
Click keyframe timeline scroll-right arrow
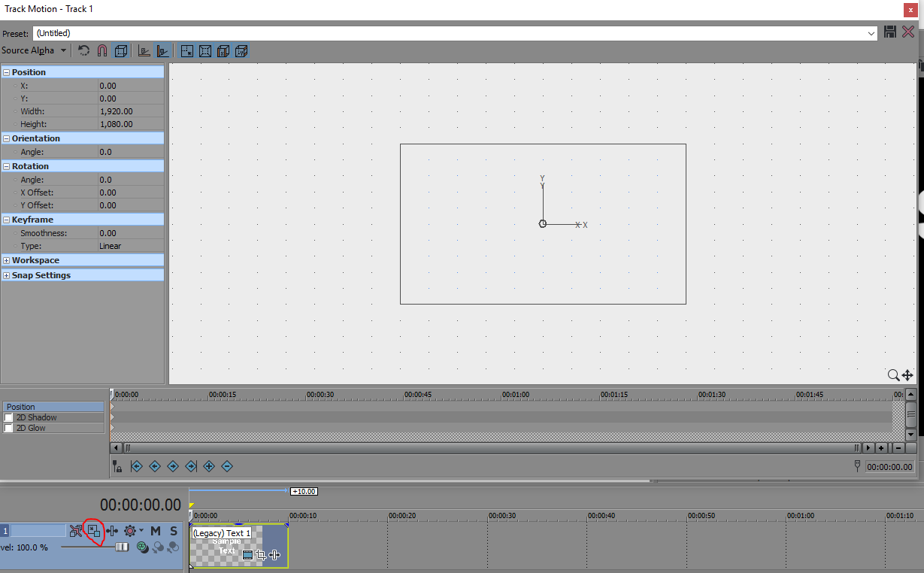click(x=868, y=447)
